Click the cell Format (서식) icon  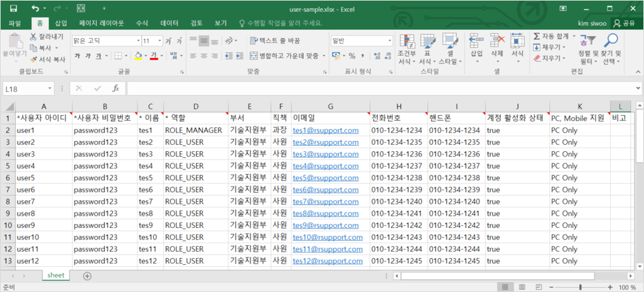coord(517,42)
